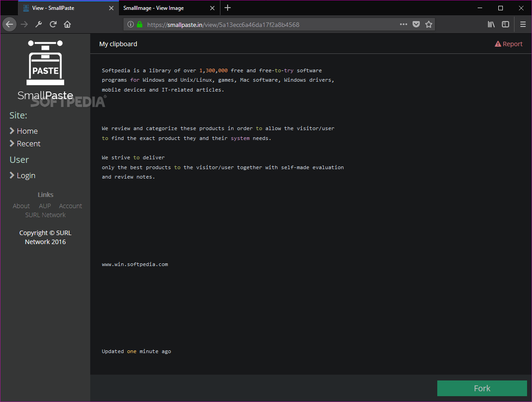This screenshot has height=402, width=532.
Task: Click 'Copyright © SURL Network 2016' text
Action: tap(45, 237)
